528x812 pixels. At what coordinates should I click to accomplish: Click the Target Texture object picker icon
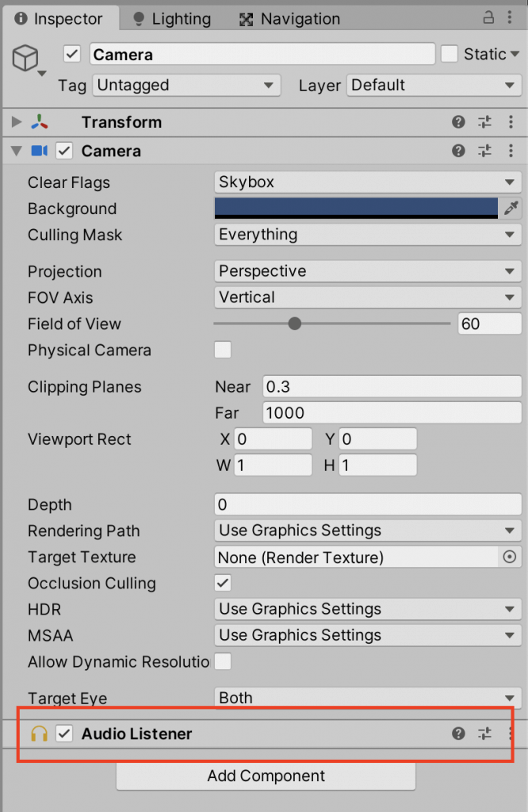[510, 557]
